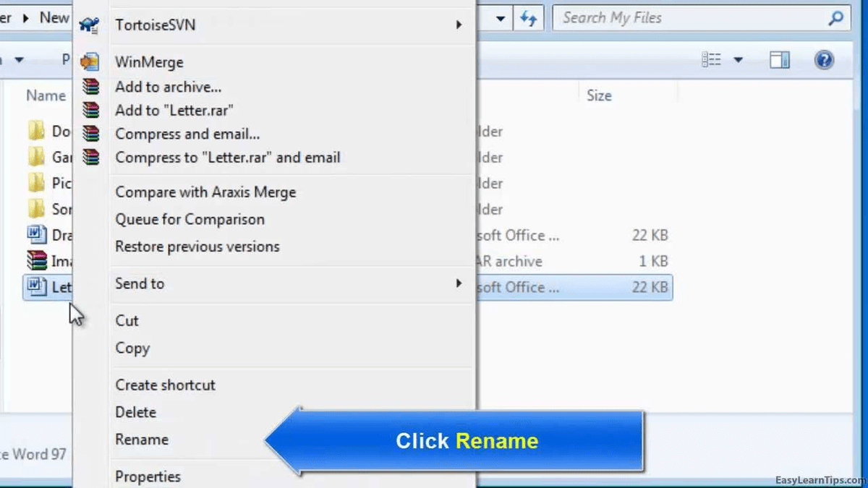Click the WinRAR icon beside Compress and email

point(90,133)
